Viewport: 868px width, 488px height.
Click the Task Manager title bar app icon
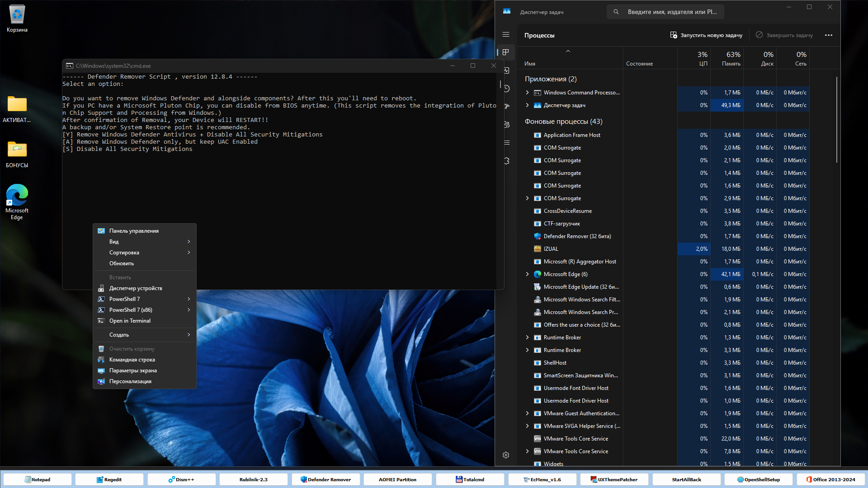click(x=507, y=12)
